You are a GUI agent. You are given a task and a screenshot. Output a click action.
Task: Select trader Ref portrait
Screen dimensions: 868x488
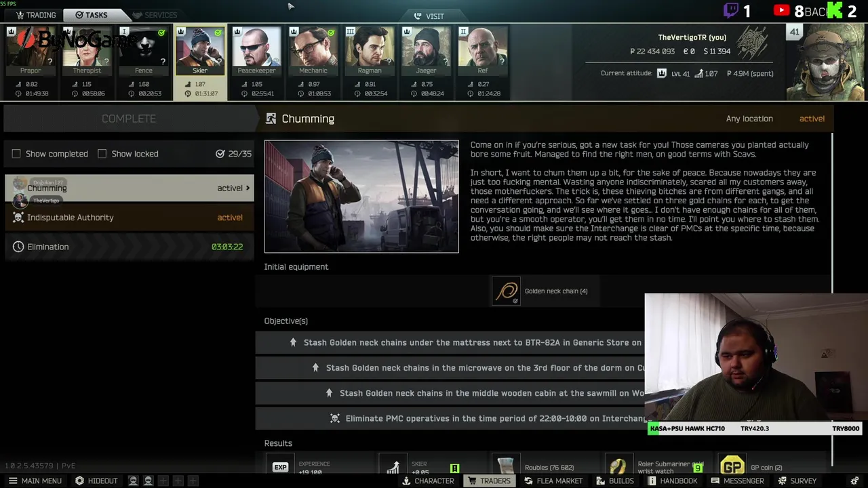pos(482,52)
